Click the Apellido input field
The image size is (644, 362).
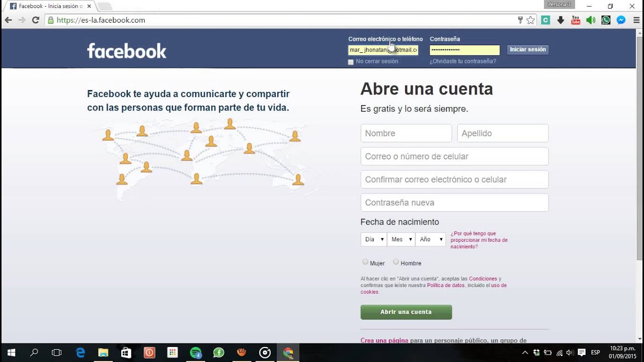[503, 133]
